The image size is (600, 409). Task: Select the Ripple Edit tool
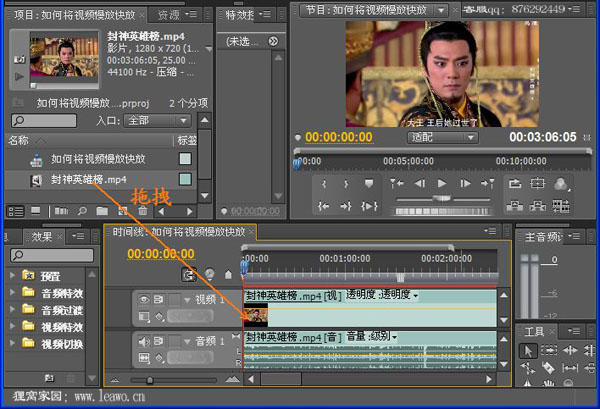point(570,350)
